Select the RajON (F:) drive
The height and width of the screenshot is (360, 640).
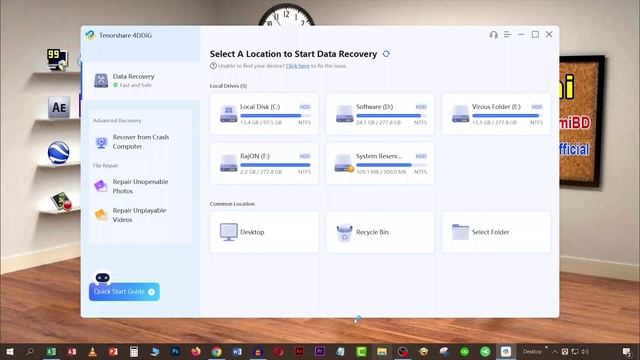click(x=264, y=163)
